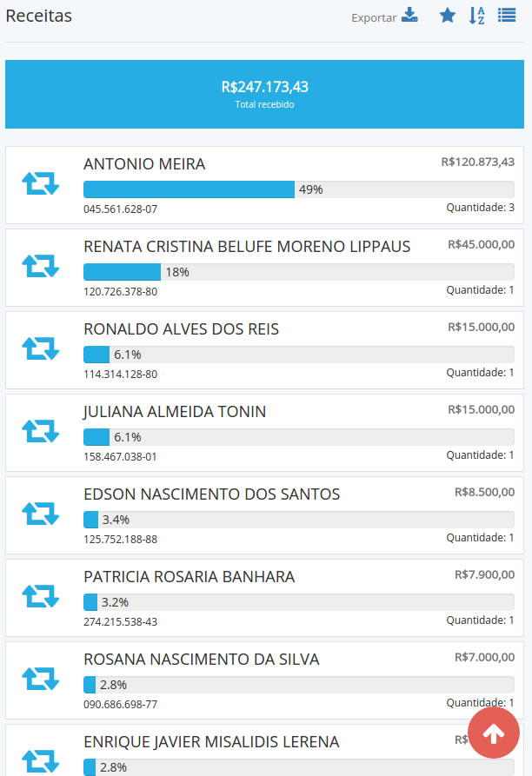This screenshot has height=776, width=532.
Task: Click the scroll-to-top arrow button
Action: coord(494,733)
